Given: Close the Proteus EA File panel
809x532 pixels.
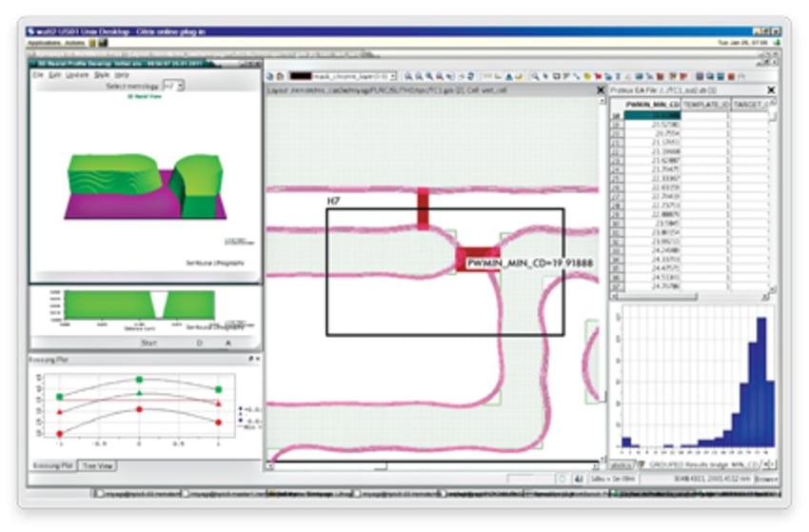Looking at the screenshot, I should [x=770, y=89].
